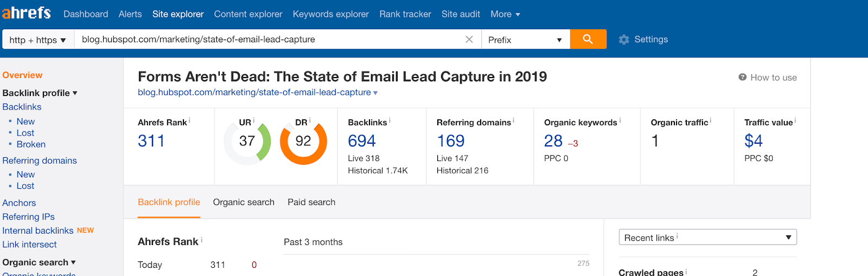This screenshot has width=868, height=276.
Task: Open Link intersect in sidebar
Action: pos(29,245)
